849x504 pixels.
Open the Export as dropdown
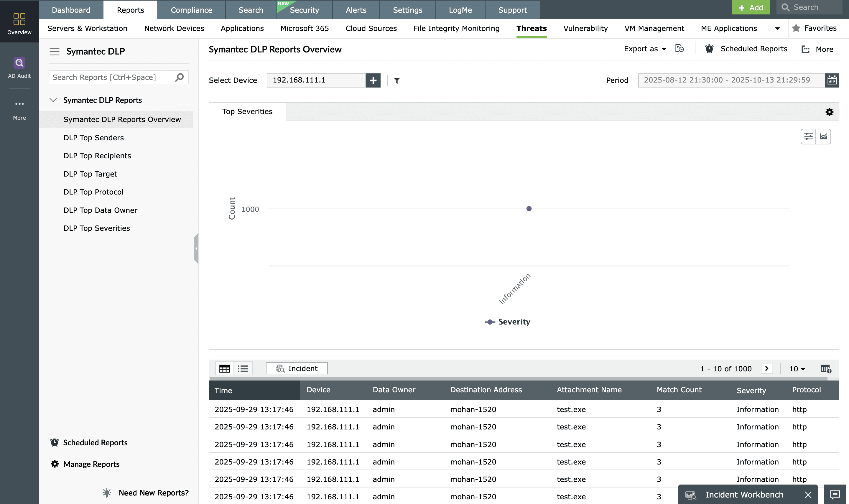click(x=644, y=49)
